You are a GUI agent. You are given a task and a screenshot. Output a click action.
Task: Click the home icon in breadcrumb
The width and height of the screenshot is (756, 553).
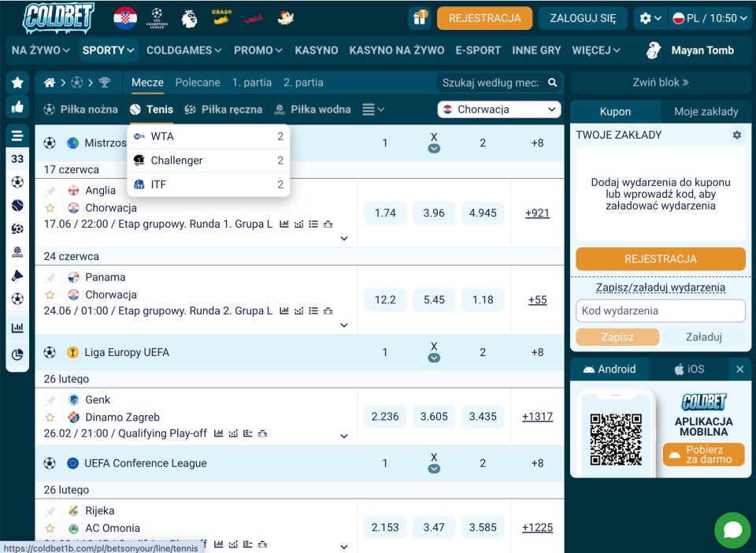pos(50,83)
